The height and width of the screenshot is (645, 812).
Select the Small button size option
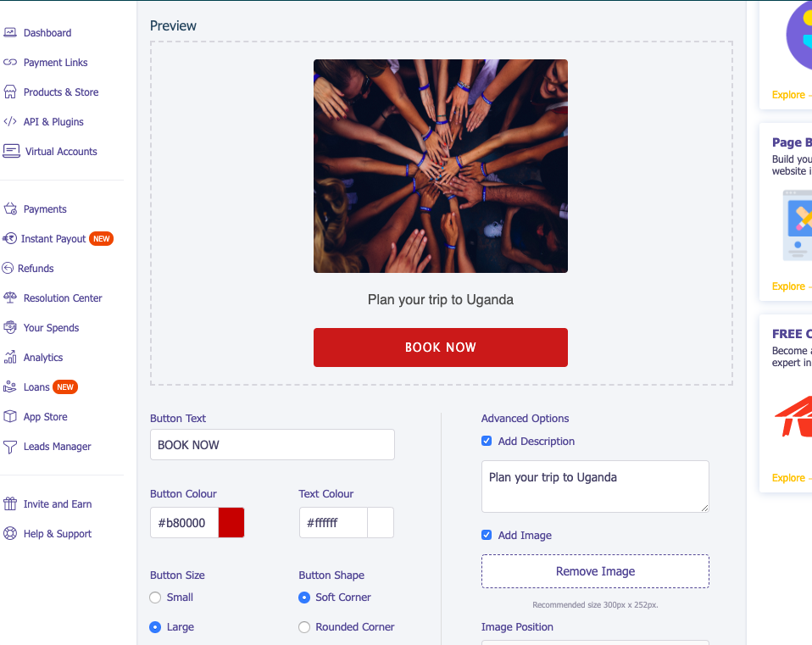(155, 598)
